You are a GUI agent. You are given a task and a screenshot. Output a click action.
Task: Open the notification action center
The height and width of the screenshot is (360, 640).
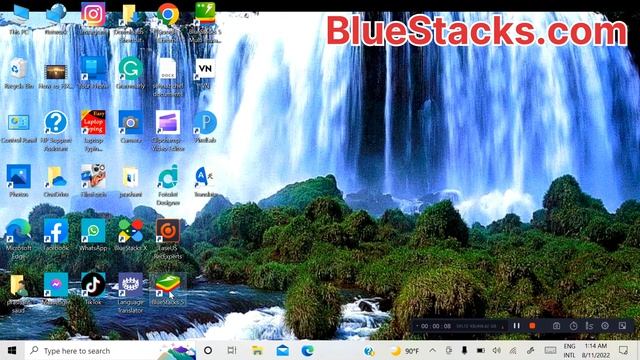point(623,350)
